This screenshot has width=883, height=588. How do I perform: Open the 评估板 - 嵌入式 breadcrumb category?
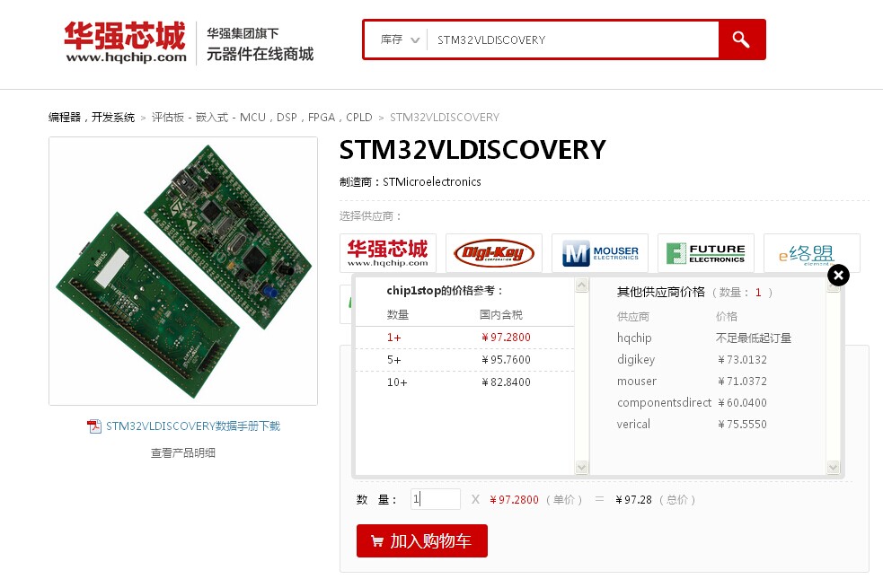262,117
